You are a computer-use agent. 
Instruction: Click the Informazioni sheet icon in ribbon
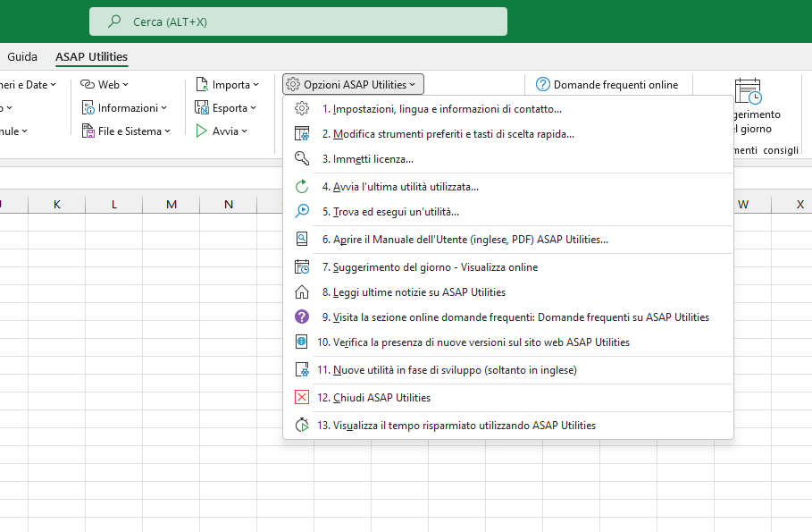pyautogui.click(x=88, y=108)
